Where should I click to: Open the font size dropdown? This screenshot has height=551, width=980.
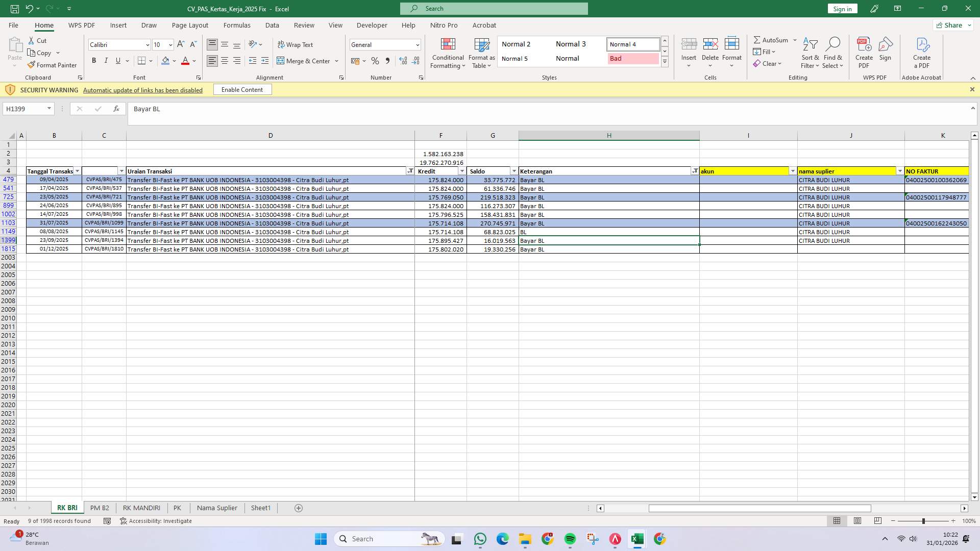pos(170,45)
